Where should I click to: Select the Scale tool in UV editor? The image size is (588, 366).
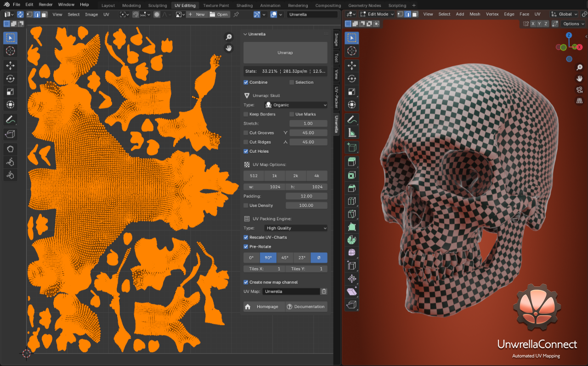click(x=10, y=91)
